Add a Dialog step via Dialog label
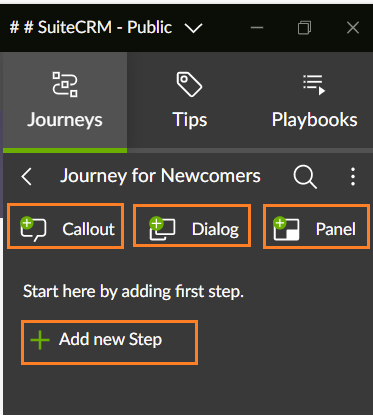This screenshot has width=373, height=417. coord(215,229)
